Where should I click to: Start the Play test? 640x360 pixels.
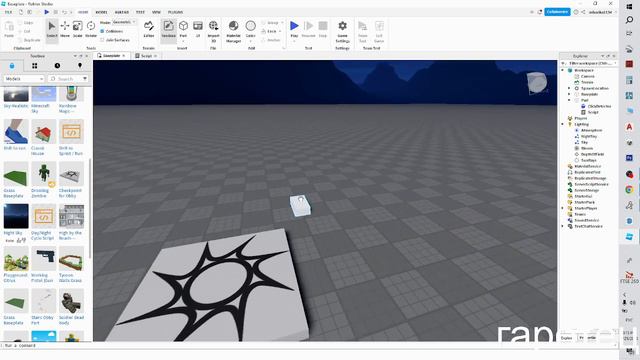[x=294, y=29]
